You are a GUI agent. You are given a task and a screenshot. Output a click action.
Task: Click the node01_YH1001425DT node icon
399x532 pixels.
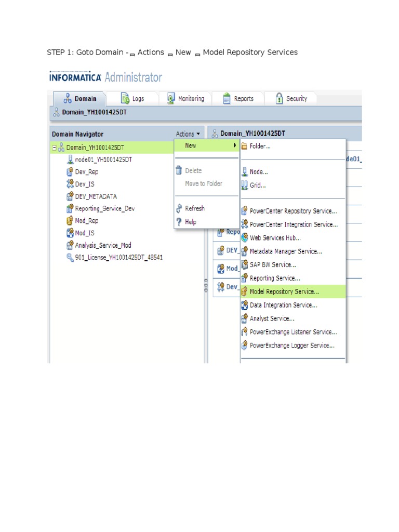pyautogui.click(x=70, y=159)
